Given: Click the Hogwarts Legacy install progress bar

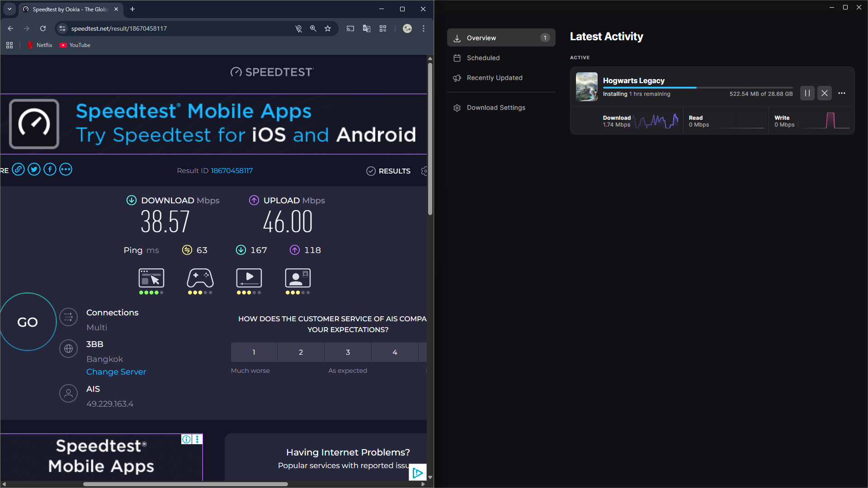Looking at the screenshot, I should click(x=698, y=88).
